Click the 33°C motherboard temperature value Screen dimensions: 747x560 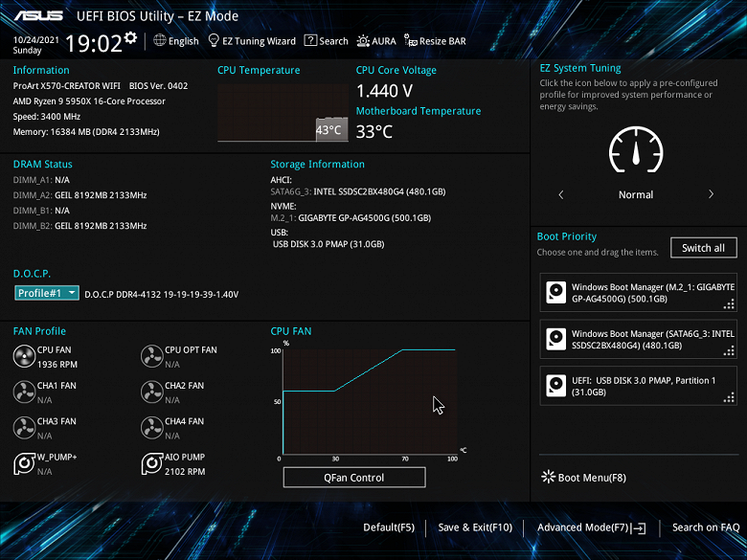point(373,131)
